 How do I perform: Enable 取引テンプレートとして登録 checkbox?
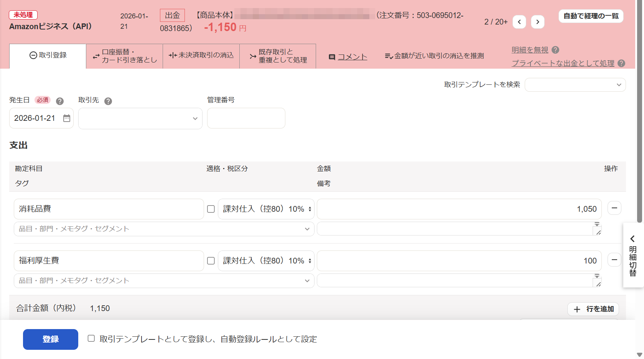(91, 338)
